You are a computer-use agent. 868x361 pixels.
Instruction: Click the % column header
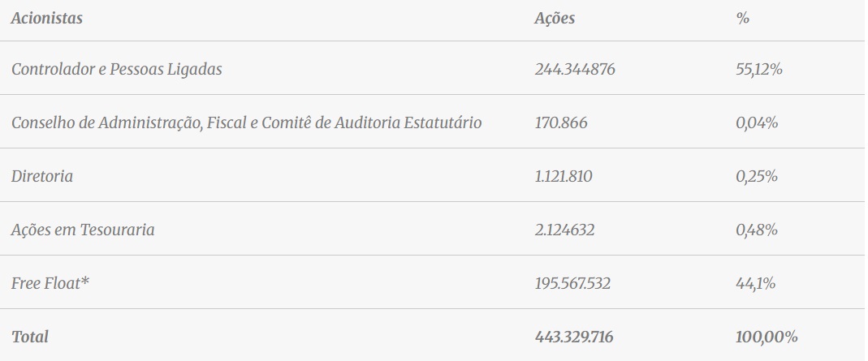(x=742, y=18)
